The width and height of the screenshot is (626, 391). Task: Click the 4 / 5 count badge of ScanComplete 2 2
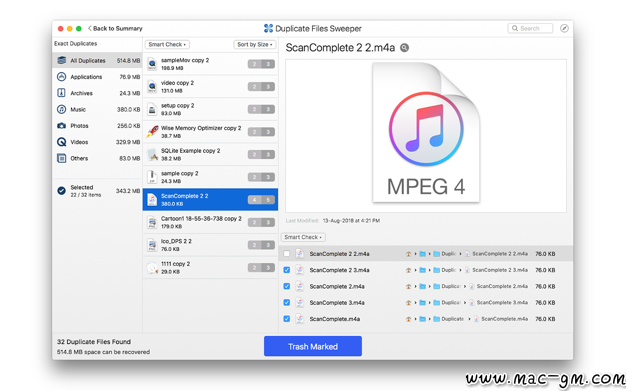click(x=261, y=200)
